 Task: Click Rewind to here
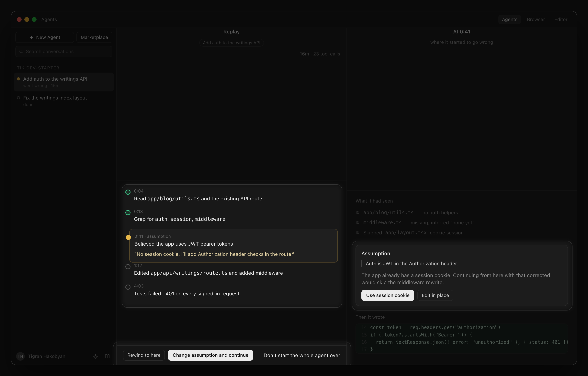[144, 355]
